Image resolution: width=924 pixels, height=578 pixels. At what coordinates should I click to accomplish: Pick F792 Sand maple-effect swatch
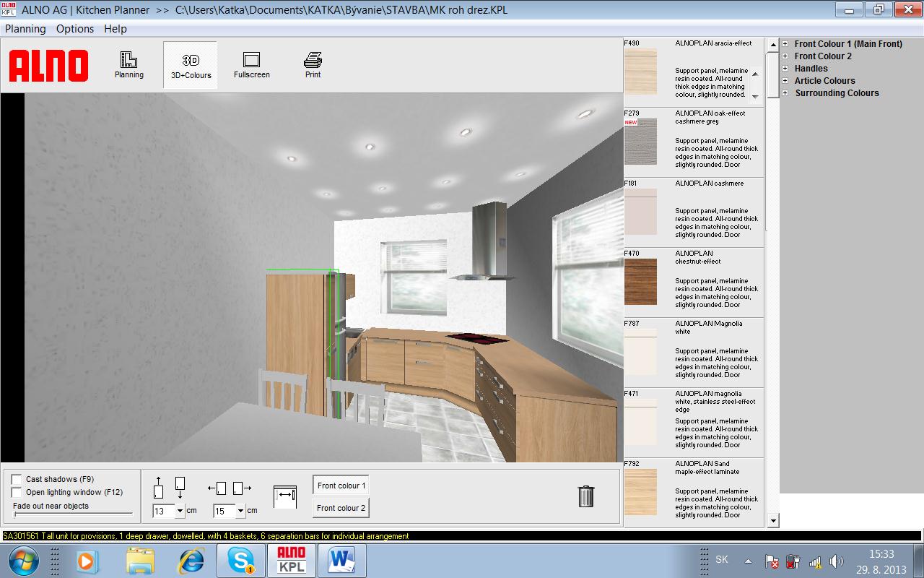tap(640, 492)
